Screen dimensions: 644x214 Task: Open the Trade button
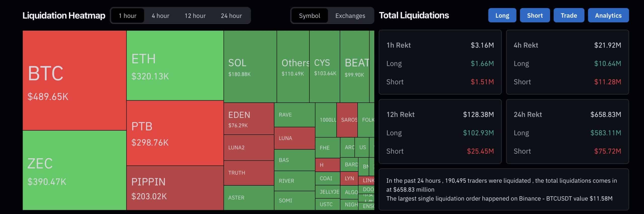[569, 15]
